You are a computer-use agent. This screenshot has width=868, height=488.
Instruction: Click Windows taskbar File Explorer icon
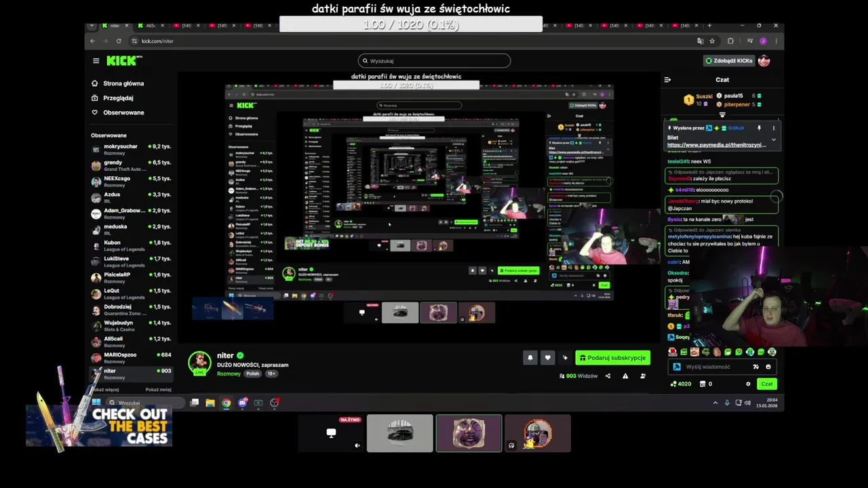click(210, 403)
